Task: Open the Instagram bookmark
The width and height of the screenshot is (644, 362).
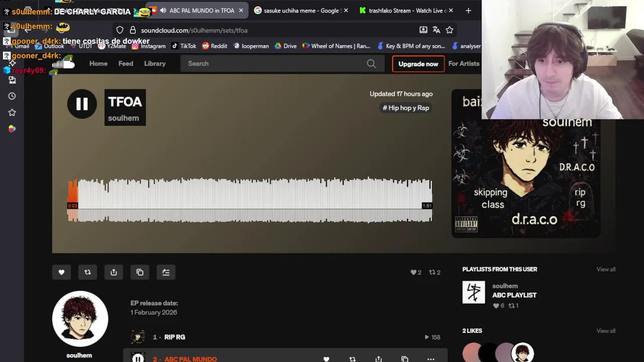Action: click(148, 46)
